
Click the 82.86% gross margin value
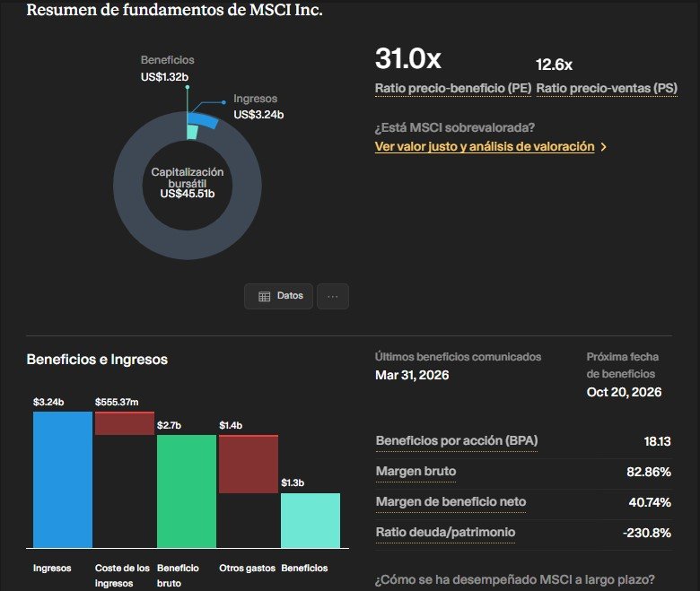(x=649, y=472)
